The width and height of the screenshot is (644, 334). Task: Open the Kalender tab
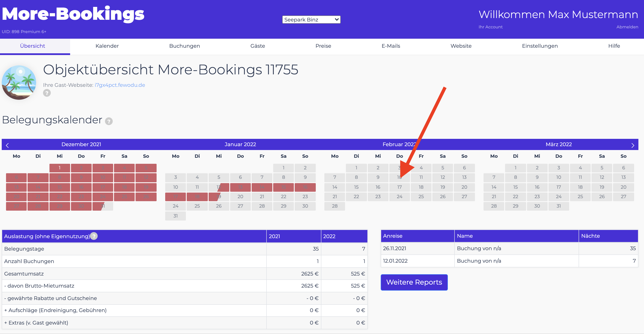107,46
